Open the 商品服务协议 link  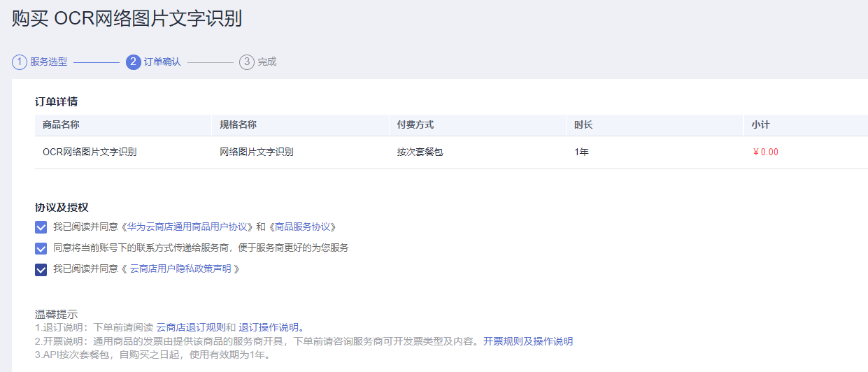click(x=303, y=227)
